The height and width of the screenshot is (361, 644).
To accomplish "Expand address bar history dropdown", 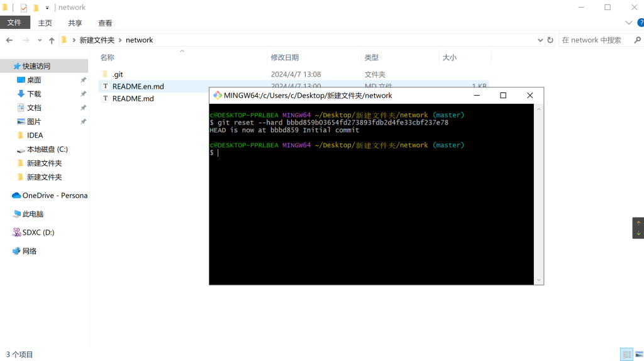I will 540,40.
